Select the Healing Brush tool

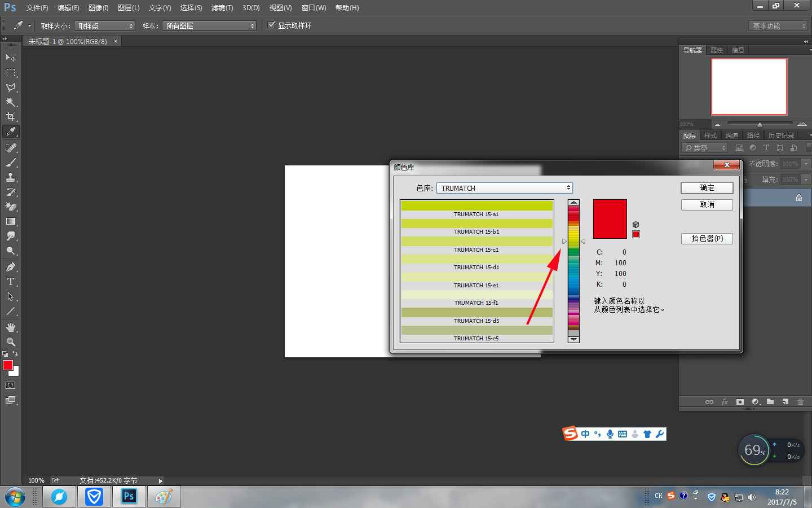(11, 148)
